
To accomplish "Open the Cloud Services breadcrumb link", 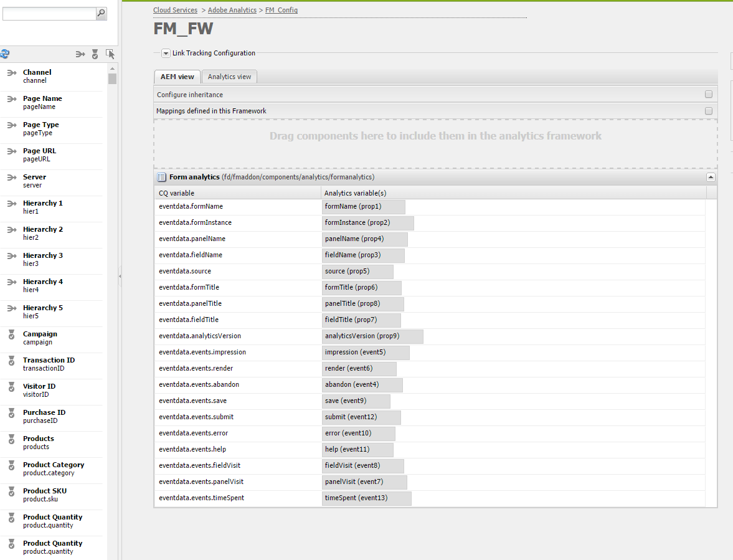I will click(x=175, y=10).
